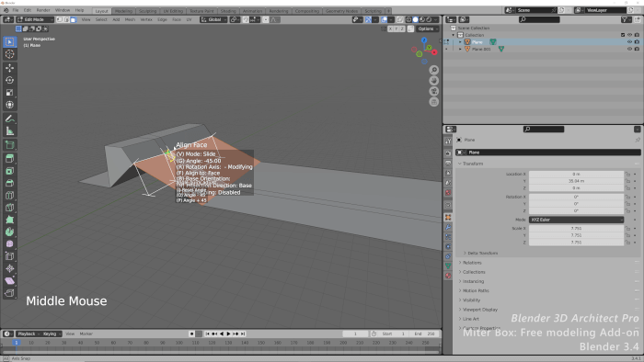Hide Plane object in outliner viewport
This screenshot has width=644, height=362.
click(629, 42)
